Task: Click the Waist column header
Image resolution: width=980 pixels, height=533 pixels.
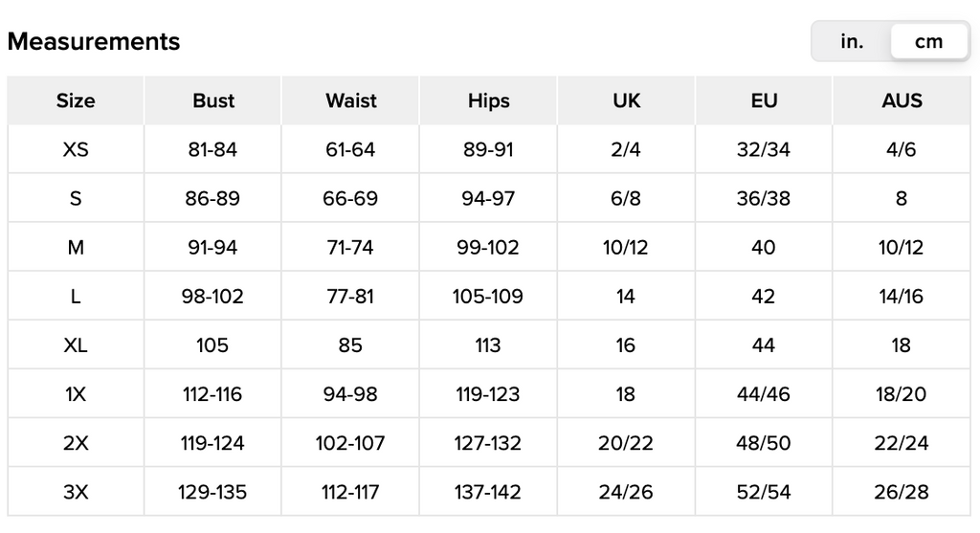Action: (x=350, y=100)
